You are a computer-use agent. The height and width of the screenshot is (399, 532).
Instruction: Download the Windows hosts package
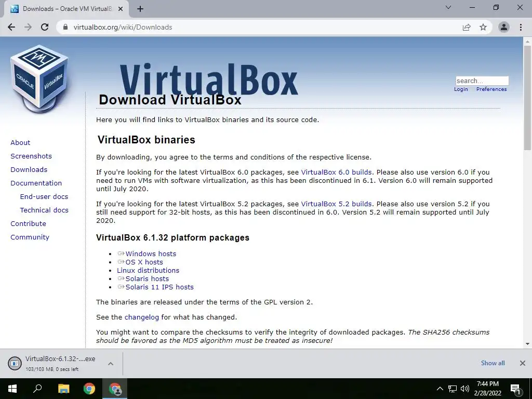point(151,254)
